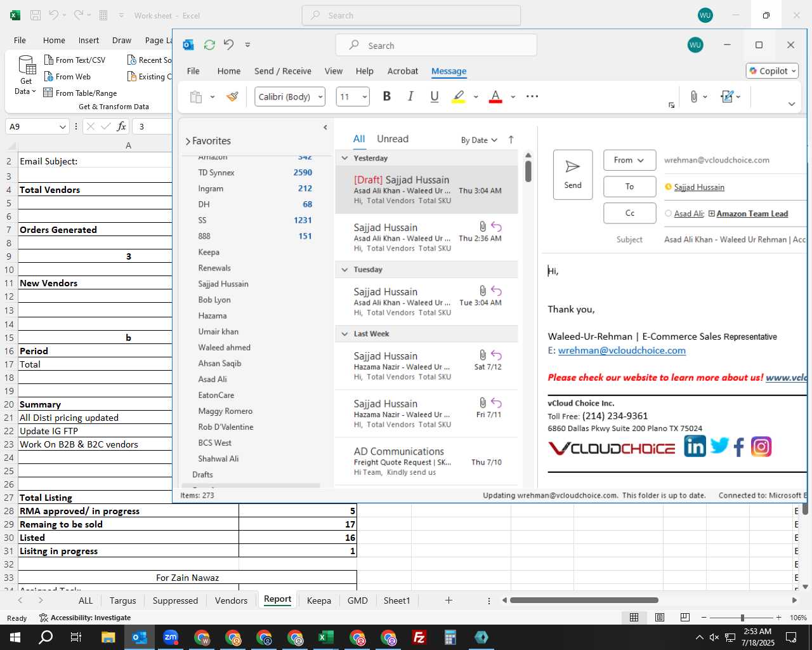Image resolution: width=812 pixels, height=650 pixels.
Task: Toggle Italic formatting in Outlook ribbon
Action: point(410,96)
